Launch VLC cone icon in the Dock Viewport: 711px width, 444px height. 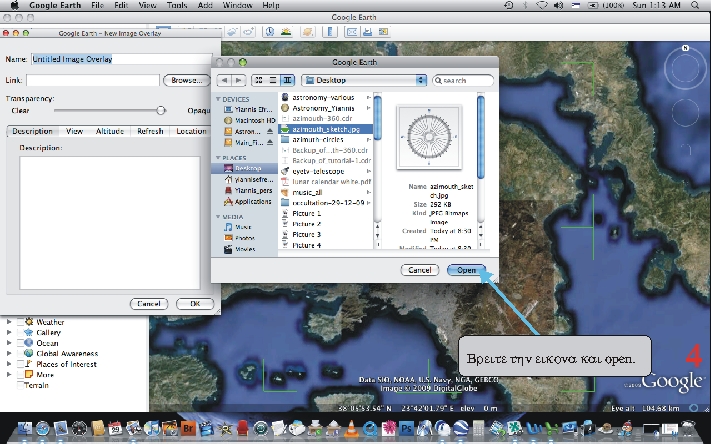(x=351, y=428)
